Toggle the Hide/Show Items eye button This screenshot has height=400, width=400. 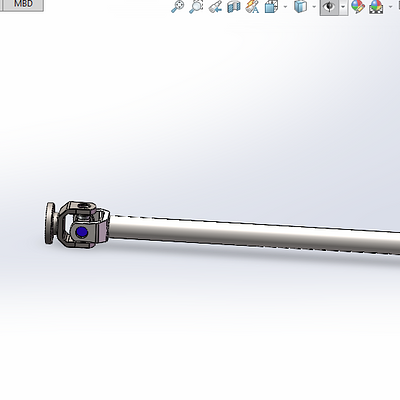(329, 7)
